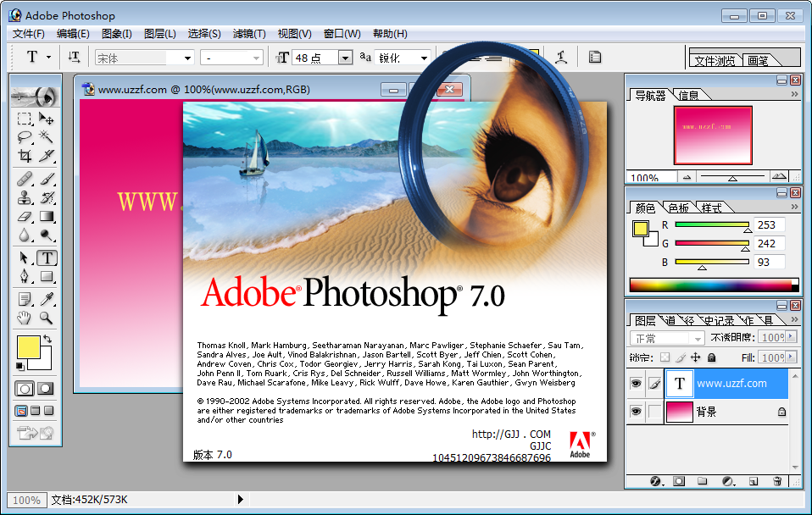Open the Type tool preset picker arrow

48,57
